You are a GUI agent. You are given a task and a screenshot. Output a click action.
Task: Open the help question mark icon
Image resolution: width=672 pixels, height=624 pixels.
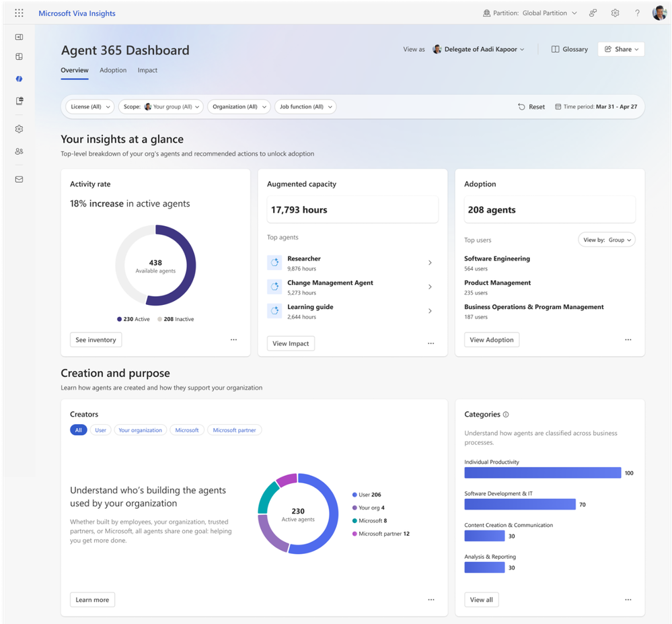pyautogui.click(x=637, y=13)
